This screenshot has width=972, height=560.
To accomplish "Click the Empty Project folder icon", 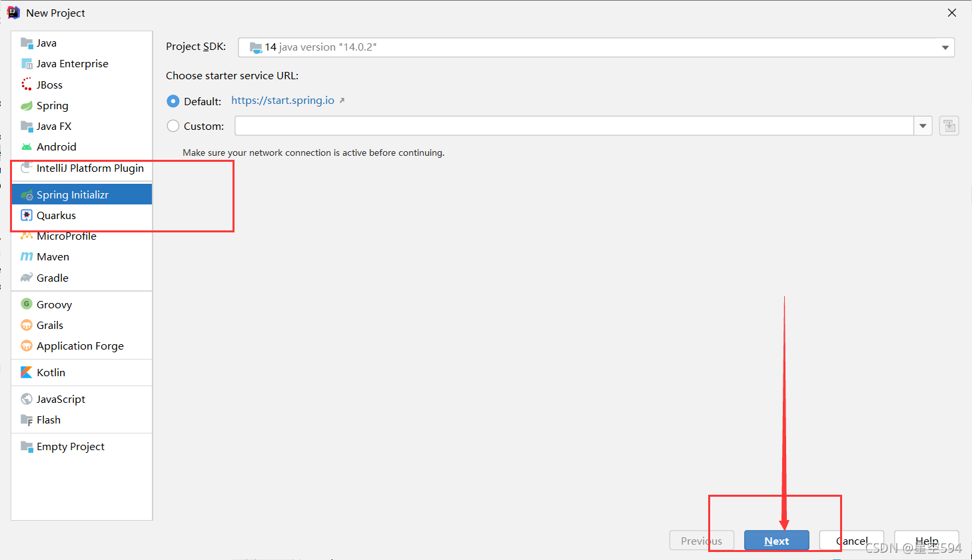I will (x=27, y=447).
